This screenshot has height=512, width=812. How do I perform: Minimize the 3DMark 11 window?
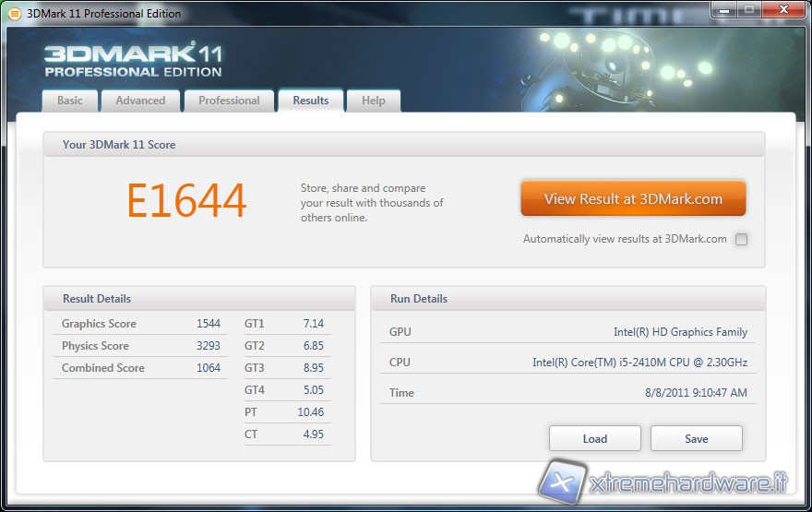[723, 10]
